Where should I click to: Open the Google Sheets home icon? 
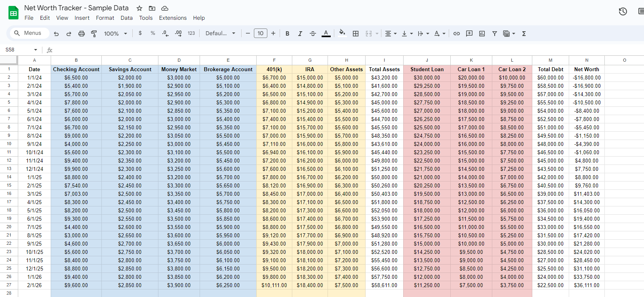tap(13, 13)
